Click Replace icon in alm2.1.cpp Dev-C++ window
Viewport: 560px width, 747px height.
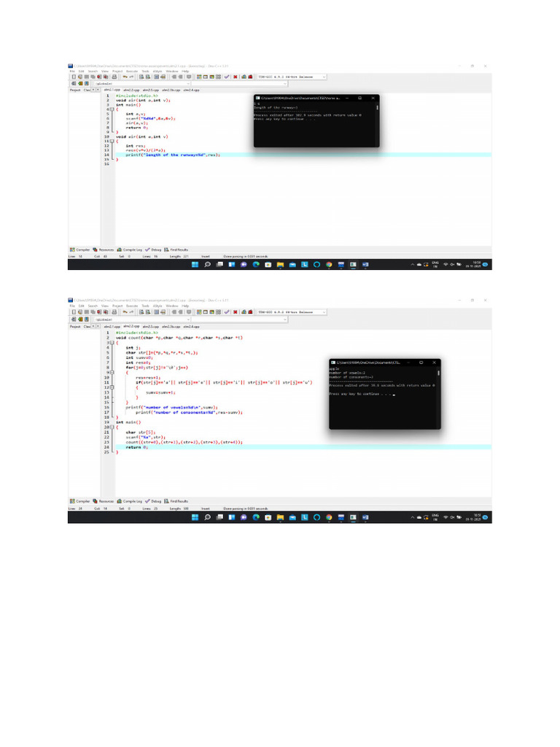click(x=147, y=77)
